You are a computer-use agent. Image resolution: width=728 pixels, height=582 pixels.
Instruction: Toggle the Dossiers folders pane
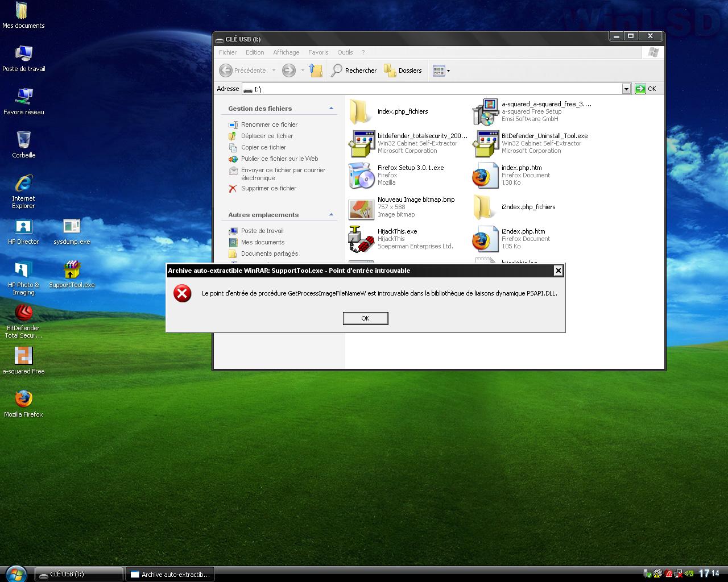click(x=403, y=70)
